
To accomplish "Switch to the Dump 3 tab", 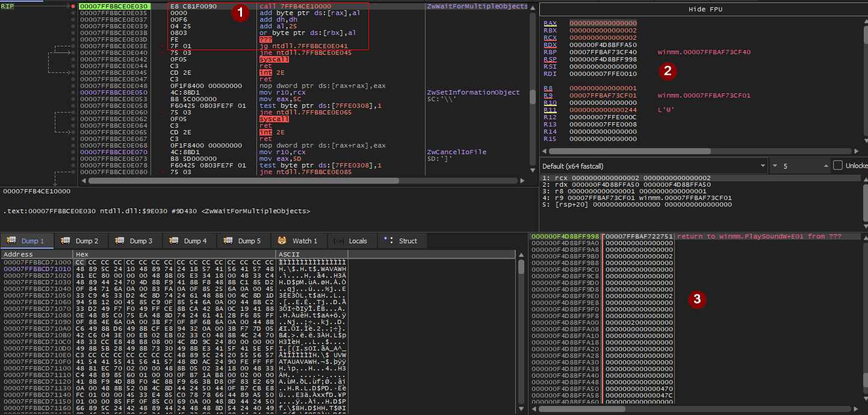I will (x=135, y=241).
